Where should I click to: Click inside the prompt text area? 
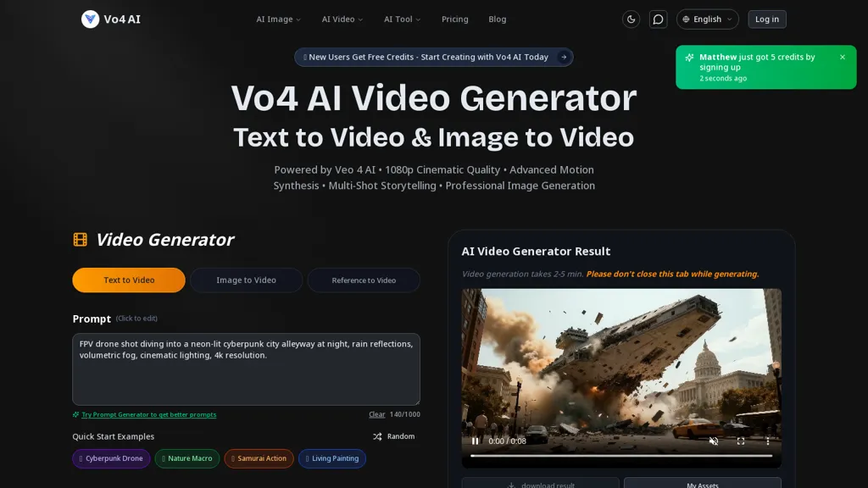coord(246,369)
